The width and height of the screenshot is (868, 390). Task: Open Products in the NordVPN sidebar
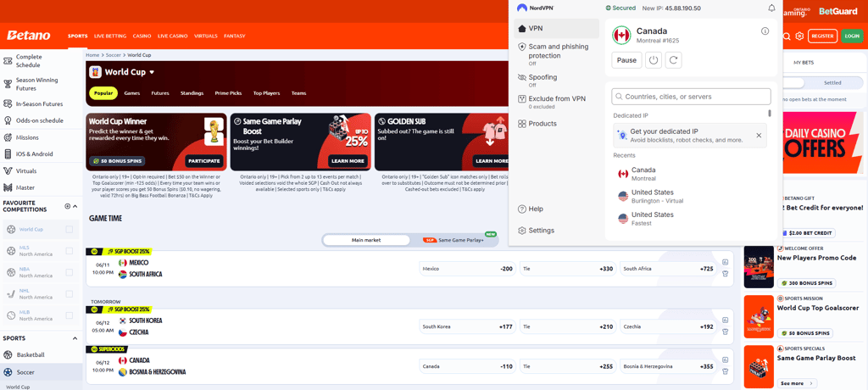pos(537,124)
